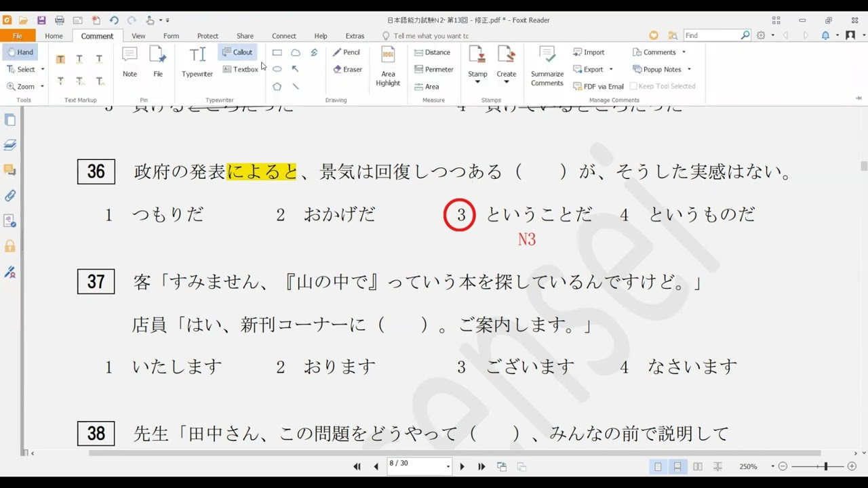This screenshot has height=488, width=868.
Task: Click FDF via Email button
Action: [598, 87]
